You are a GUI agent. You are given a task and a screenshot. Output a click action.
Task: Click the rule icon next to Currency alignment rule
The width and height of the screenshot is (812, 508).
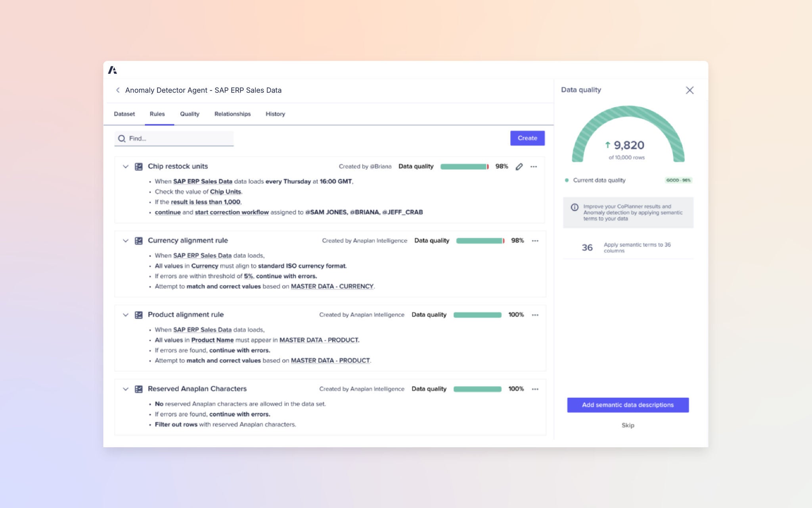pyautogui.click(x=138, y=241)
